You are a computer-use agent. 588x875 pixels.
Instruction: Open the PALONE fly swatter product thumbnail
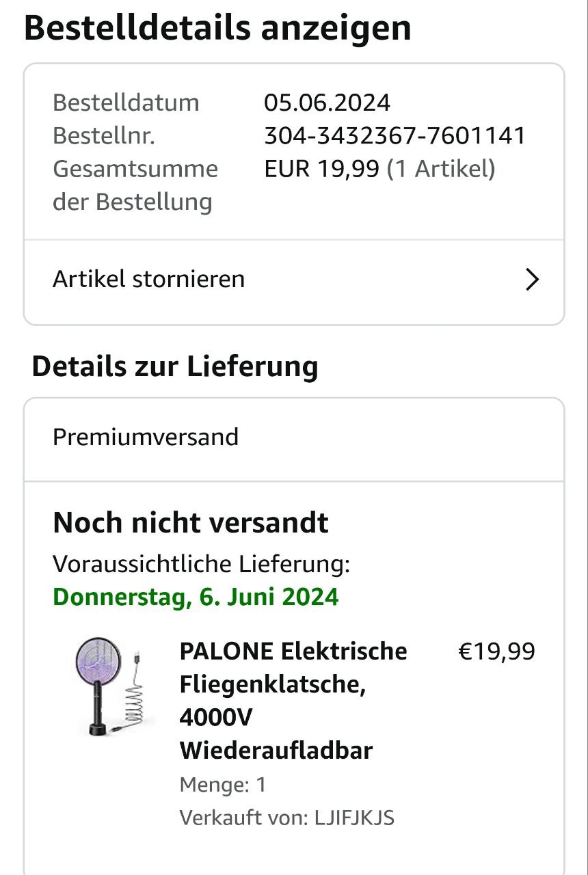pyautogui.click(x=114, y=686)
